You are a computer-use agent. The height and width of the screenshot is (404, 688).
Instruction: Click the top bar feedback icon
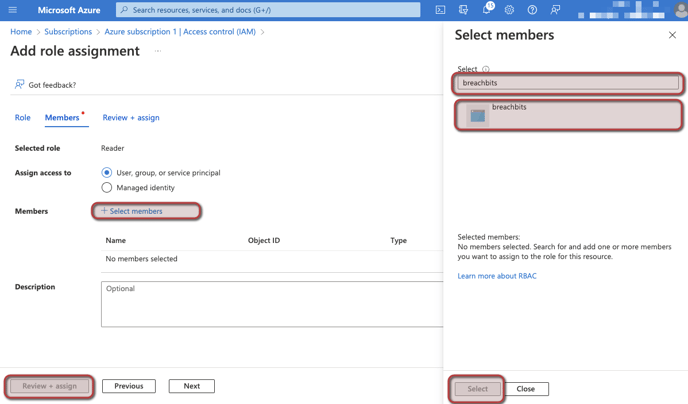(x=555, y=10)
